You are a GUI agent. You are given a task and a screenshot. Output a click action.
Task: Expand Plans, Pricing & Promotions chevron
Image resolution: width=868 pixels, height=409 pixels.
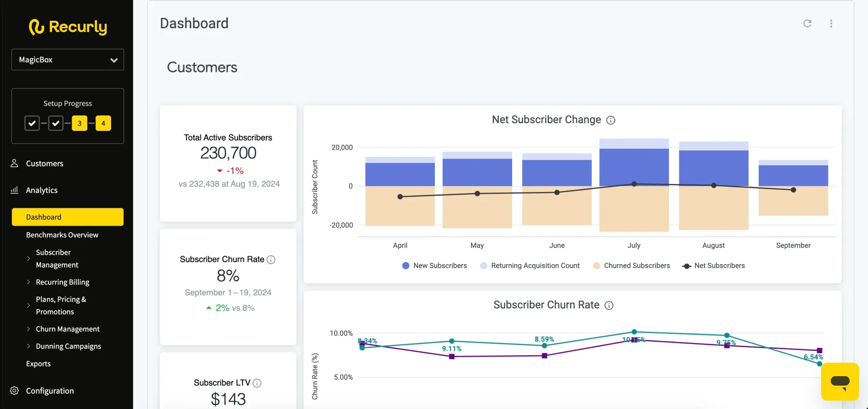point(29,305)
